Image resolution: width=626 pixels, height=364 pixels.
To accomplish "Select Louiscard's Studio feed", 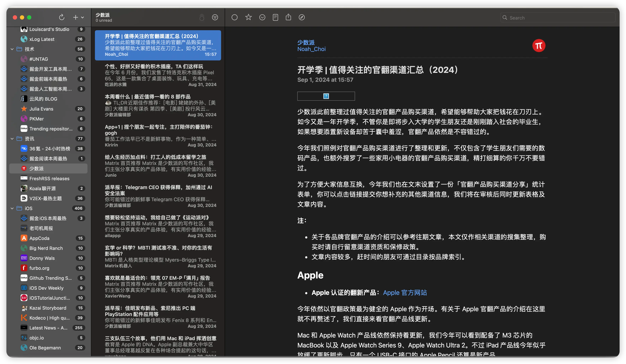I will [49, 29].
